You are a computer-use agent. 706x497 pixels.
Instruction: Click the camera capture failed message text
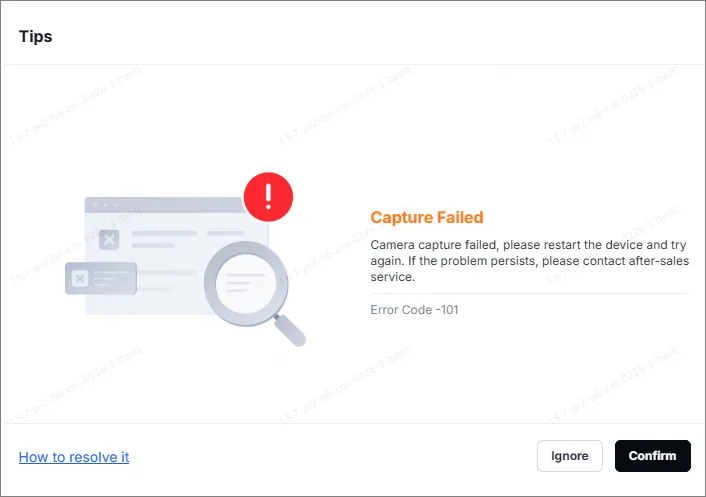click(530, 261)
